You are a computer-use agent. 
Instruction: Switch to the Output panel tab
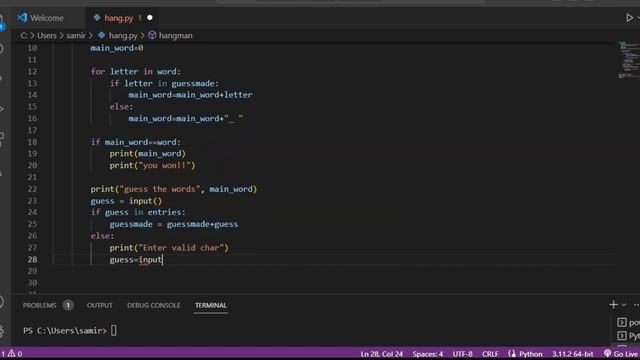[100, 305]
